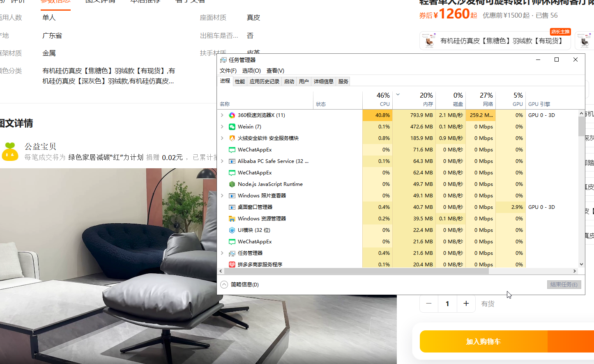This screenshot has width=594, height=364.
Task: Switch to the 性能 tab
Action: [239, 81]
